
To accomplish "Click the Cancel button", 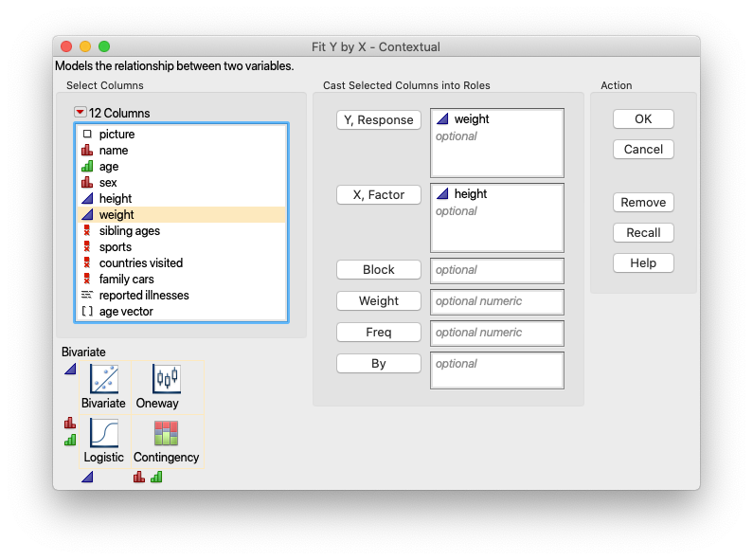I will (x=643, y=149).
